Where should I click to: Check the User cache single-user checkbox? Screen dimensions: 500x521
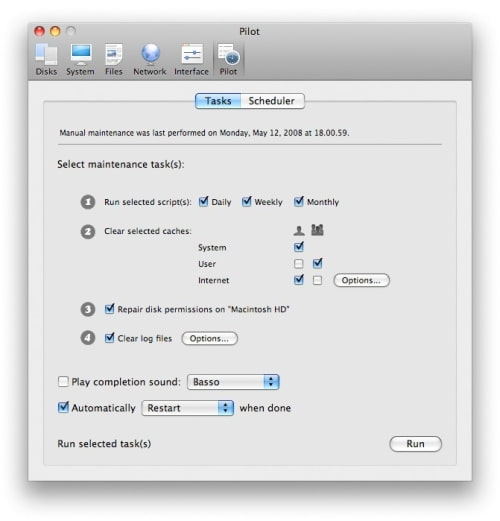coord(299,264)
